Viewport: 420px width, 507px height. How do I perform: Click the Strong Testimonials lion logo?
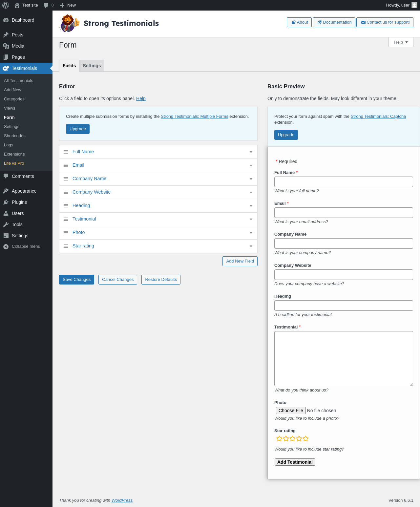70,23
